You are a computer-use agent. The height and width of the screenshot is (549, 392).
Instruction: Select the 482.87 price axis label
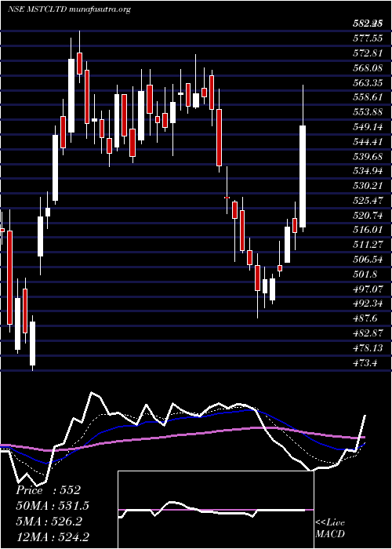pyautogui.click(x=367, y=333)
